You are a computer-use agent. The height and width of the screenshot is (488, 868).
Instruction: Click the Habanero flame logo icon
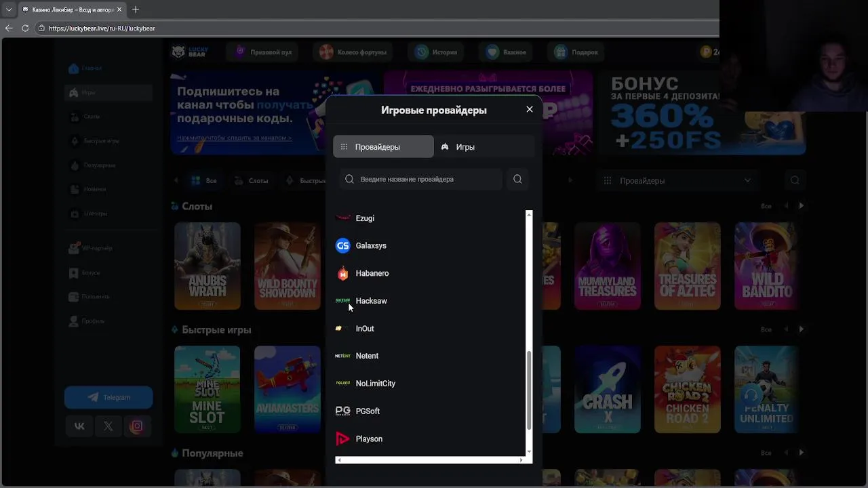tap(343, 273)
